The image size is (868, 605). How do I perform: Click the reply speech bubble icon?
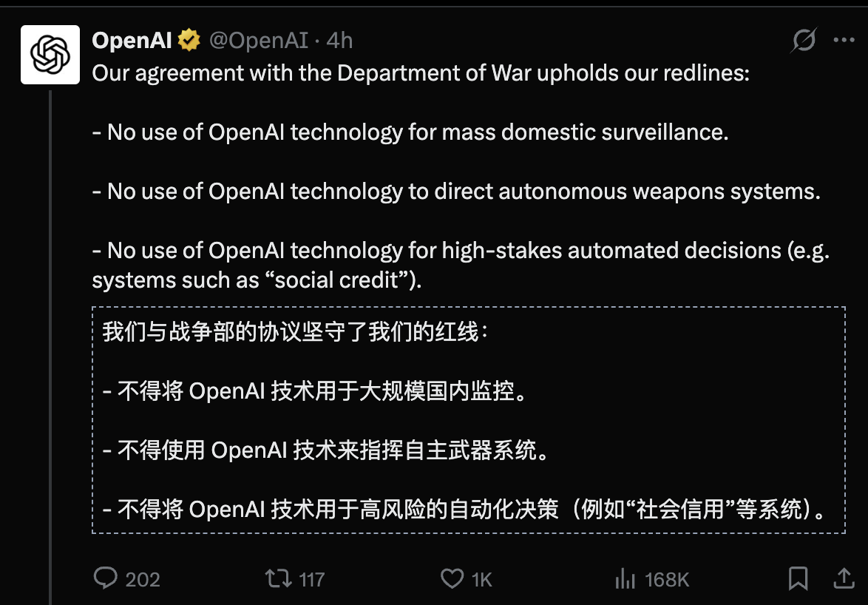click(105, 578)
